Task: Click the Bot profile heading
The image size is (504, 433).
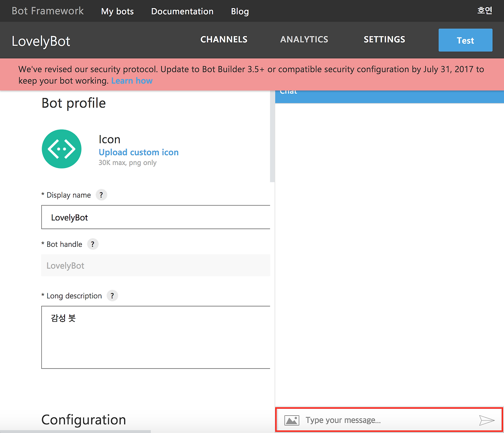Action: [x=74, y=103]
